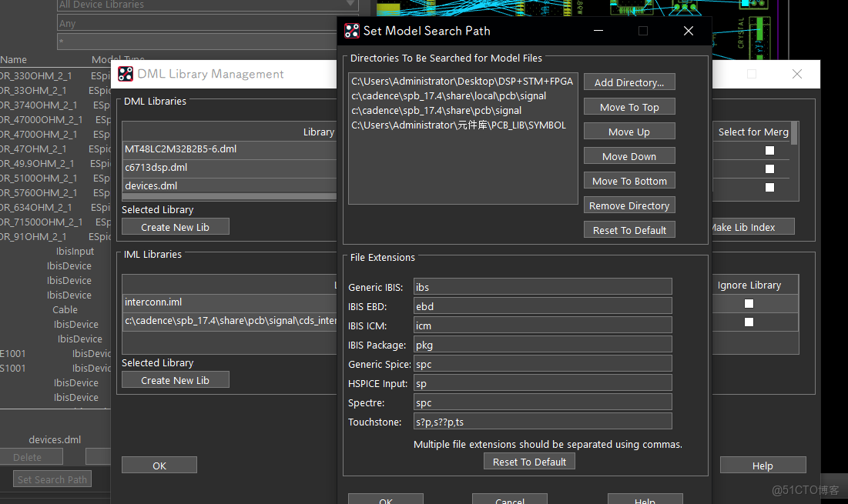
Task: Click Select for Merg column header
Action: click(752, 132)
